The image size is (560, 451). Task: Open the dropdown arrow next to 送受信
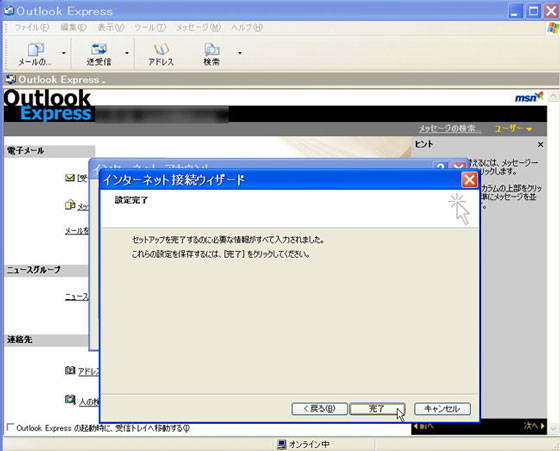point(127,54)
